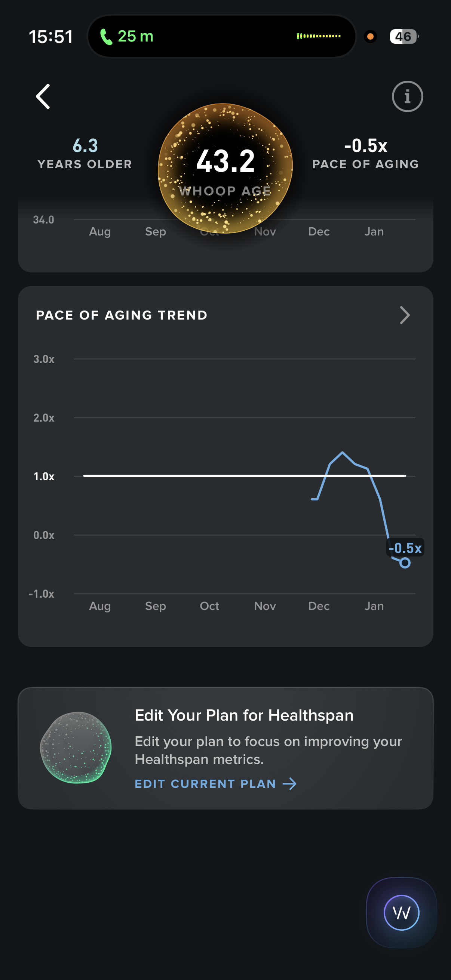451x980 pixels.
Task: Tap the green phone call icon
Action: pyautogui.click(x=106, y=37)
